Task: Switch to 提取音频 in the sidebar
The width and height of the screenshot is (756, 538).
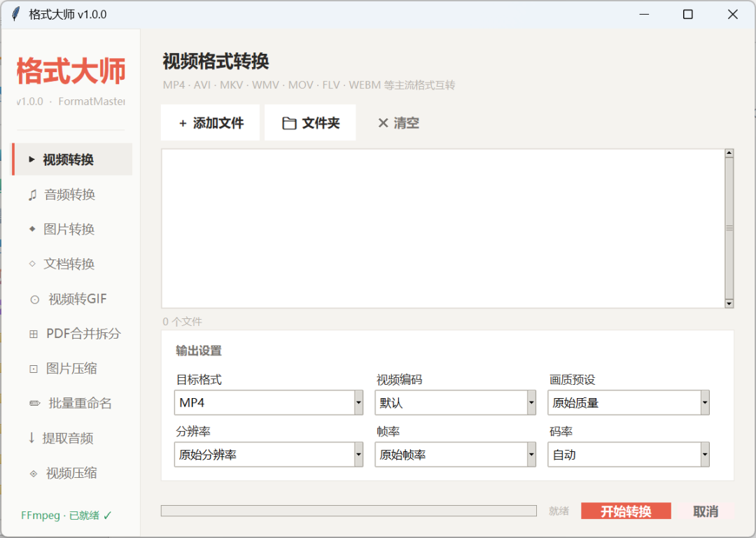Action: coord(72,438)
